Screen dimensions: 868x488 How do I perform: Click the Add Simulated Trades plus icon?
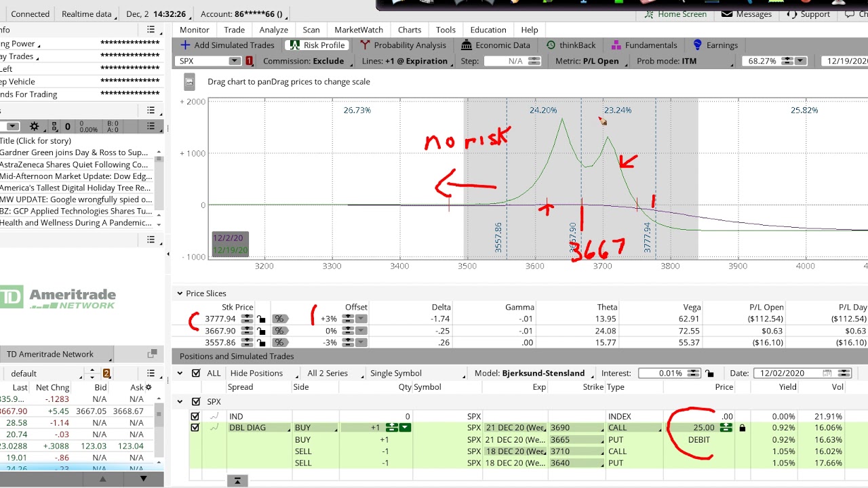pos(185,45)
